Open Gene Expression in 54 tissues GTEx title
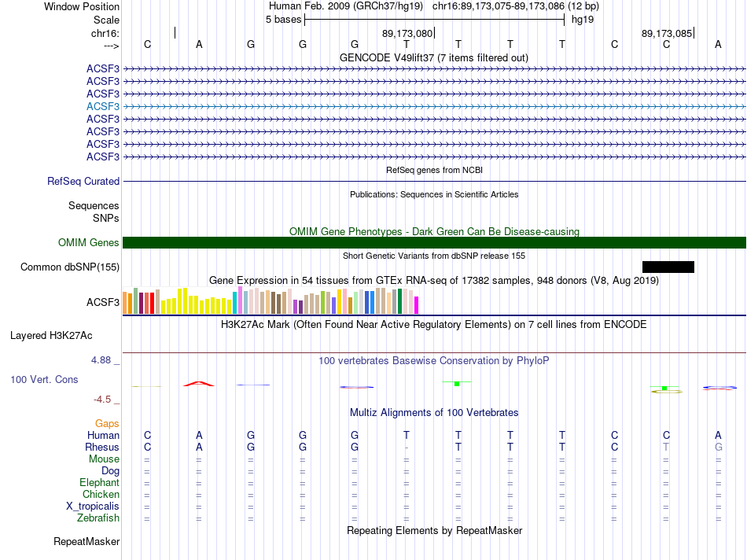Viewport: 747px width, 560px height. [434, 280]
